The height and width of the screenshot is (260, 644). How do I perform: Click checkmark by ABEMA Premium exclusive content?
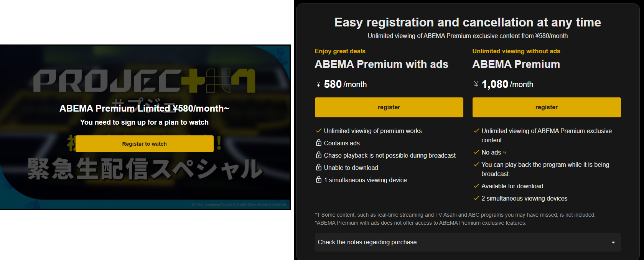tap(476, 131)
